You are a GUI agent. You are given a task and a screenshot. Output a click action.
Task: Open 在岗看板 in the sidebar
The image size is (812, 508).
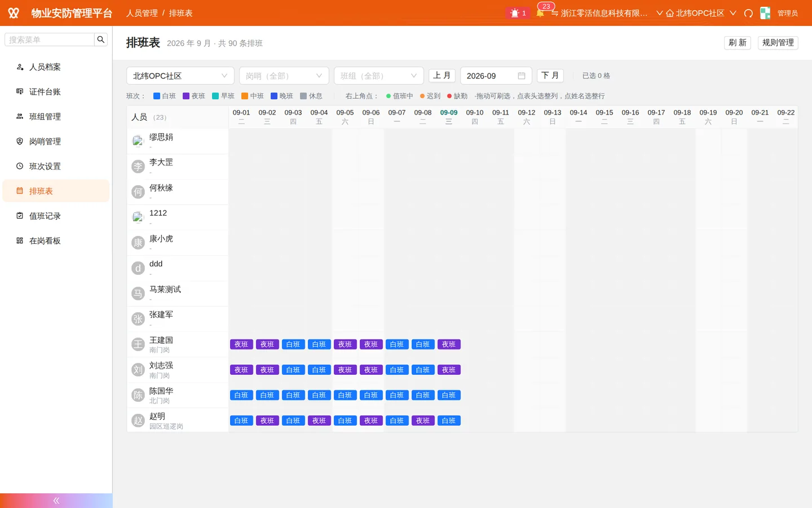point(56,240)
